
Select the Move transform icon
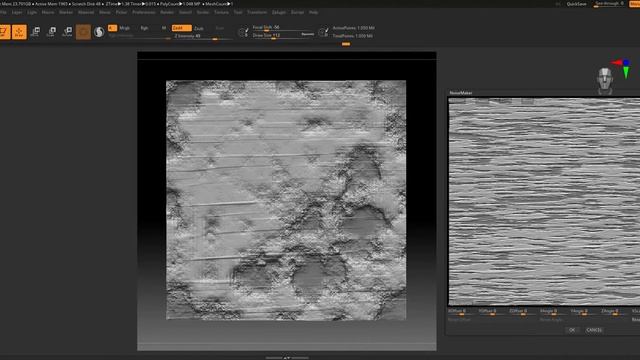point(35,32)
